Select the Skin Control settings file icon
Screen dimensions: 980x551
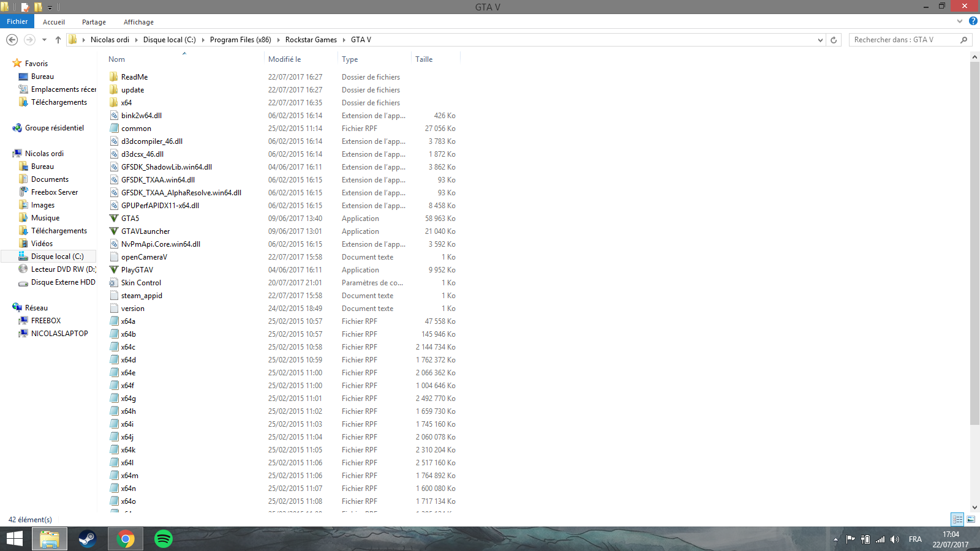114,283
